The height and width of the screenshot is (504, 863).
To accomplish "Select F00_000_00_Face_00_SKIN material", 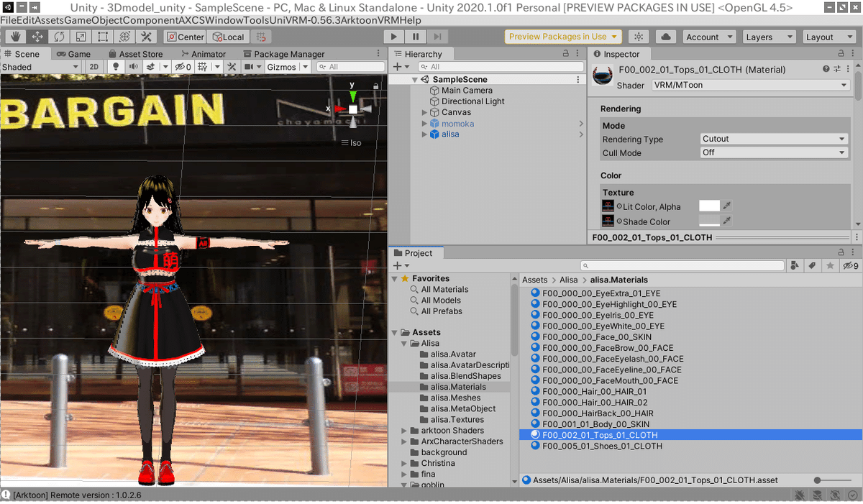I will click(597, 336).
